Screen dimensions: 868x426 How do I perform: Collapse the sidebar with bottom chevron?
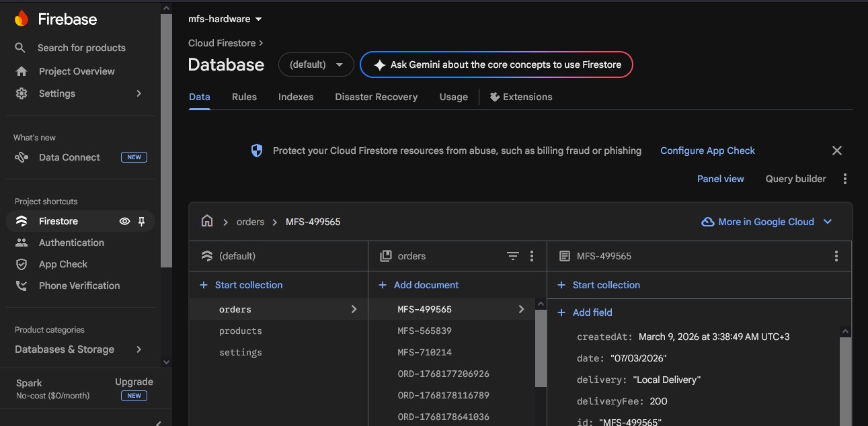[x=158, y=423]
